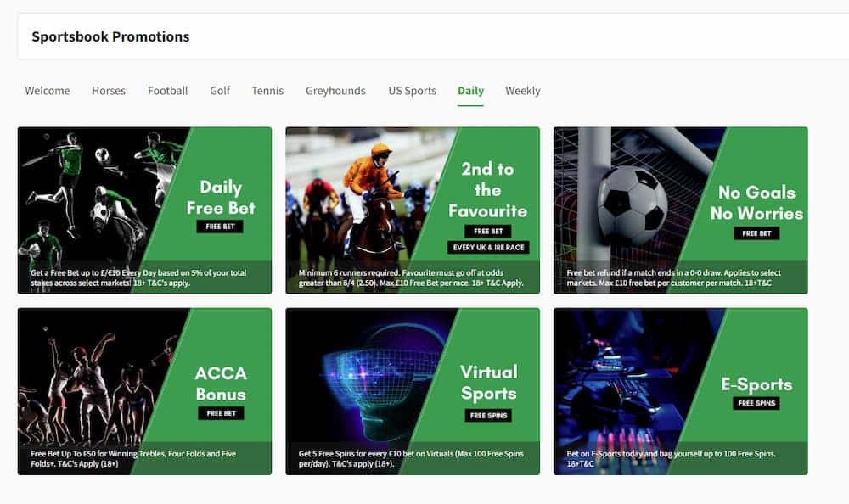The width and height of the screenshot is (849, 504).
Task: Select the Greyhounds tab
Action: pyautogui.click(x=335, y=91)
